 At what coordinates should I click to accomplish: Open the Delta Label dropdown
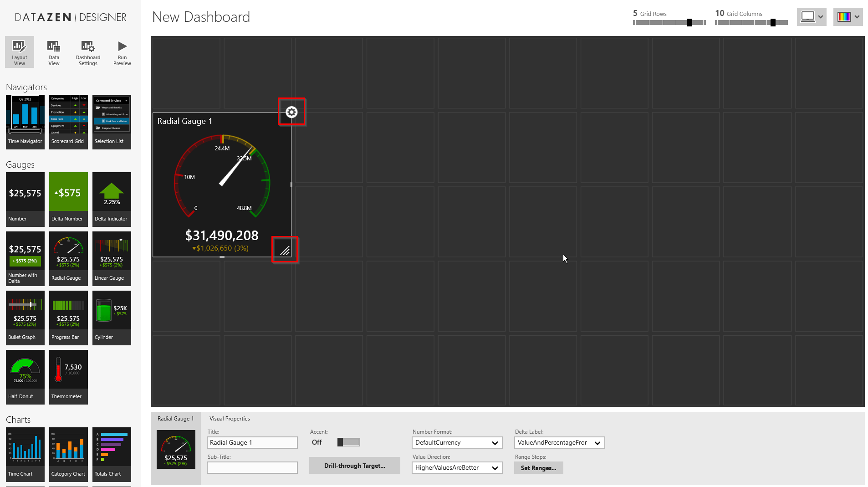click(x=559, y=443)
